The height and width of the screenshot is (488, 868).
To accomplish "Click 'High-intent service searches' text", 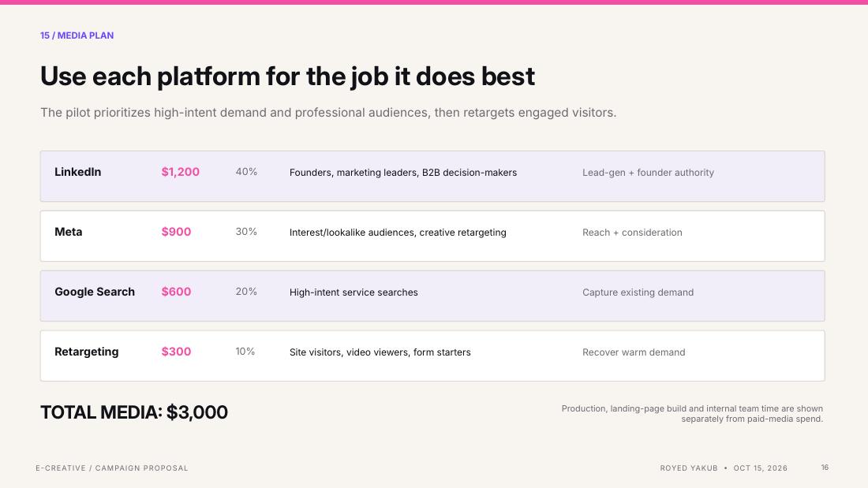I will (x=354, y=292).
